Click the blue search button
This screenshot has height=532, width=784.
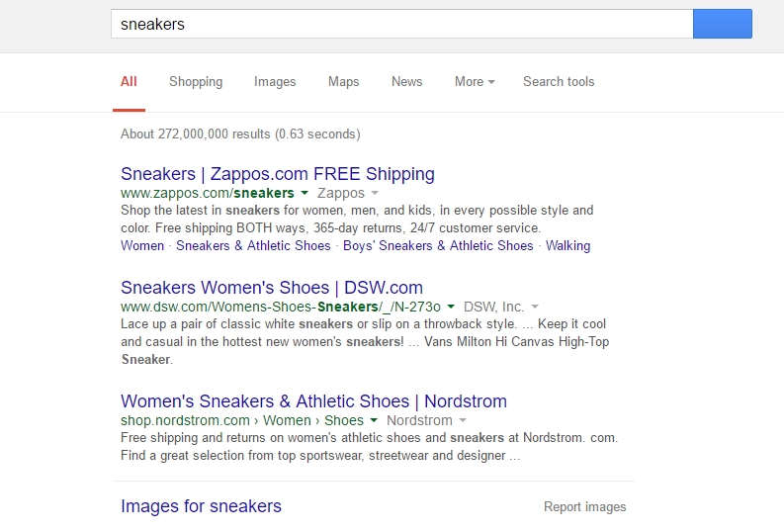tap(723, 24)
